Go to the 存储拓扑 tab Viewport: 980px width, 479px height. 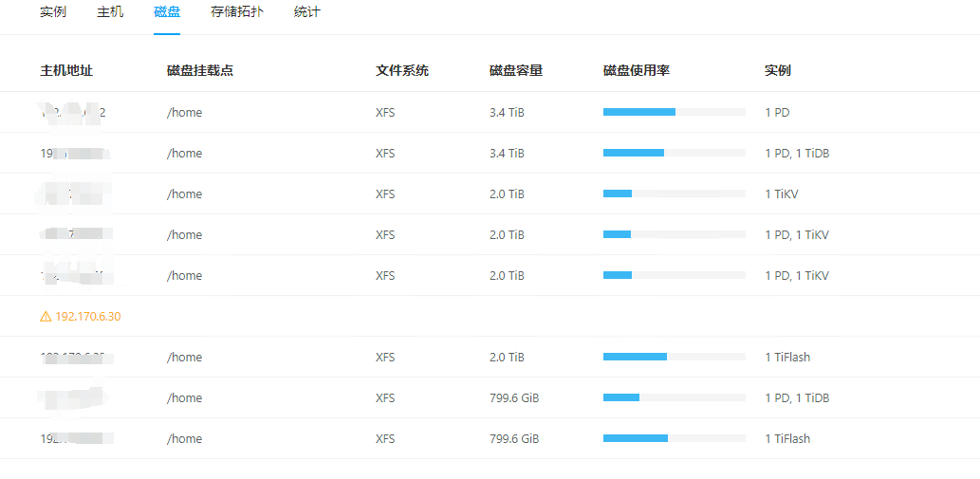pos(237,12)
